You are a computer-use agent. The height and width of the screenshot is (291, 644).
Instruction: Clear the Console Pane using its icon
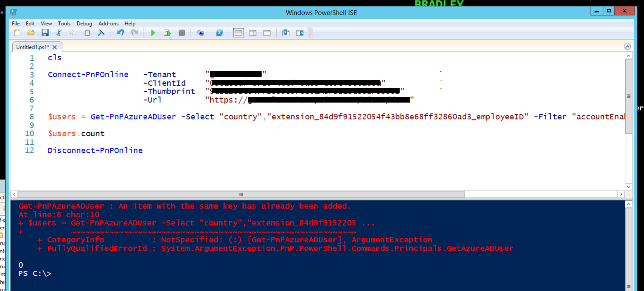[x=101, y=33]
